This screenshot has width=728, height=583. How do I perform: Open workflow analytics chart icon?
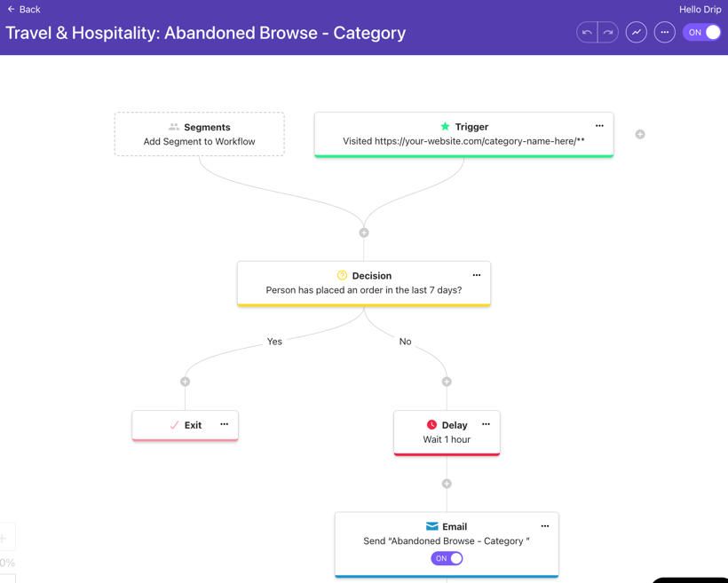637,33
